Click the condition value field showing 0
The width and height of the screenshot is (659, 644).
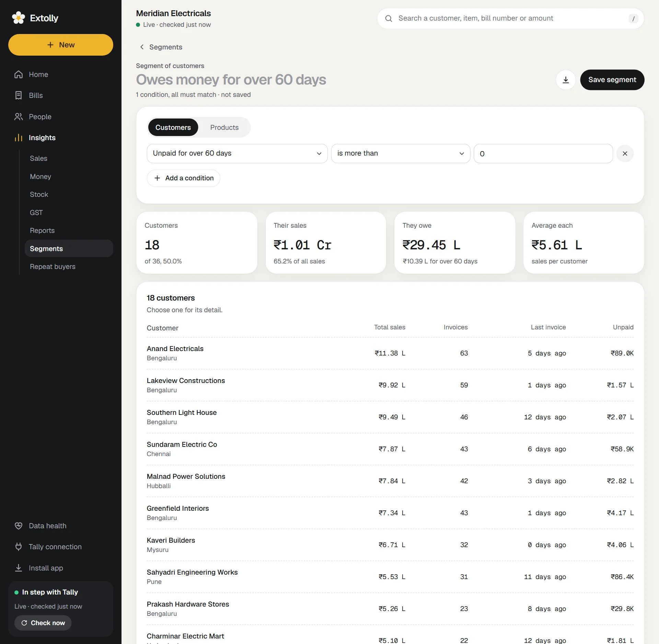point(543,154)
